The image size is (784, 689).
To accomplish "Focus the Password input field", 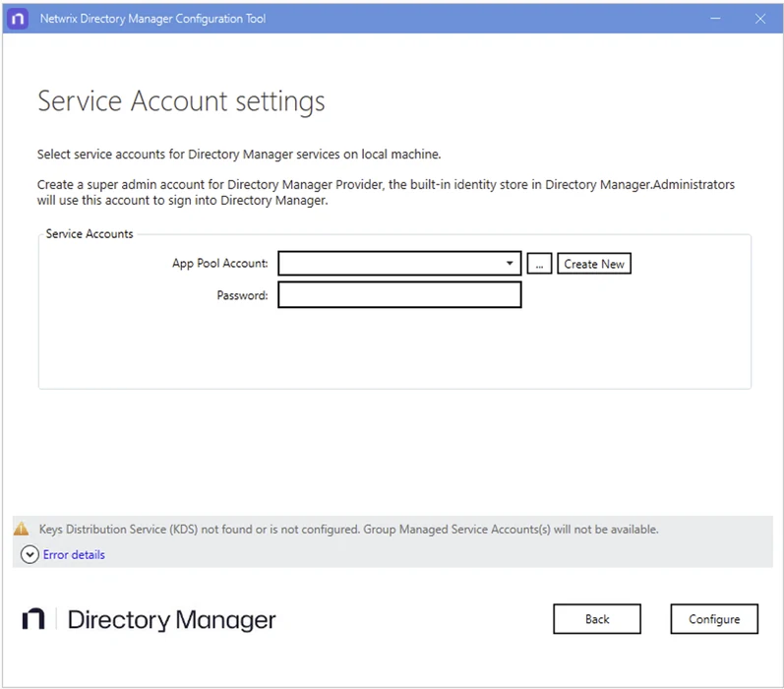I will (399, 294).
